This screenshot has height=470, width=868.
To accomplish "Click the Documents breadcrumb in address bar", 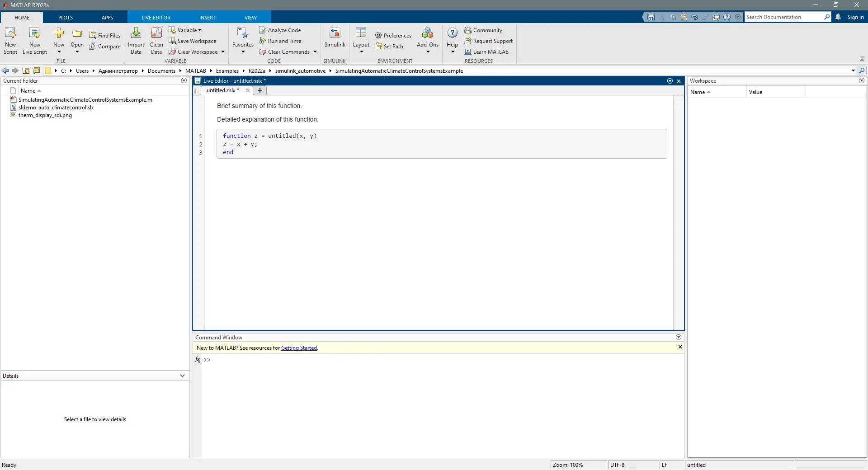I will (161, 70).
